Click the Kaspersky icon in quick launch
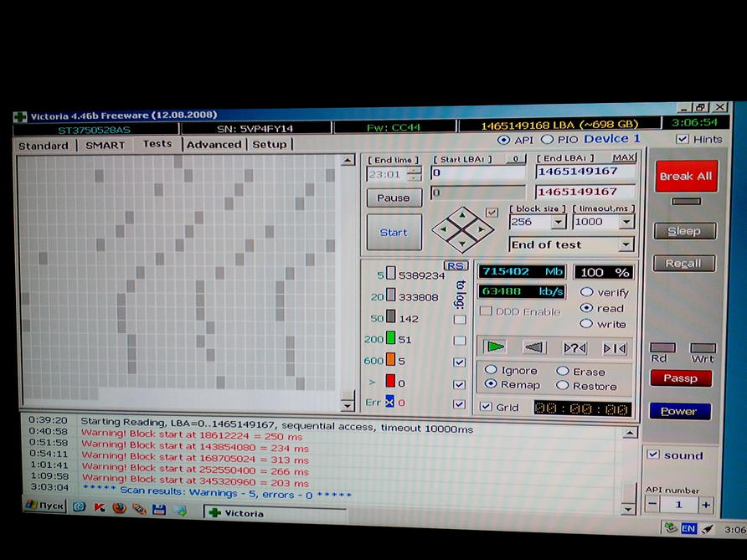747x560 pixels. pyautogui.click(x=99, y=507)
